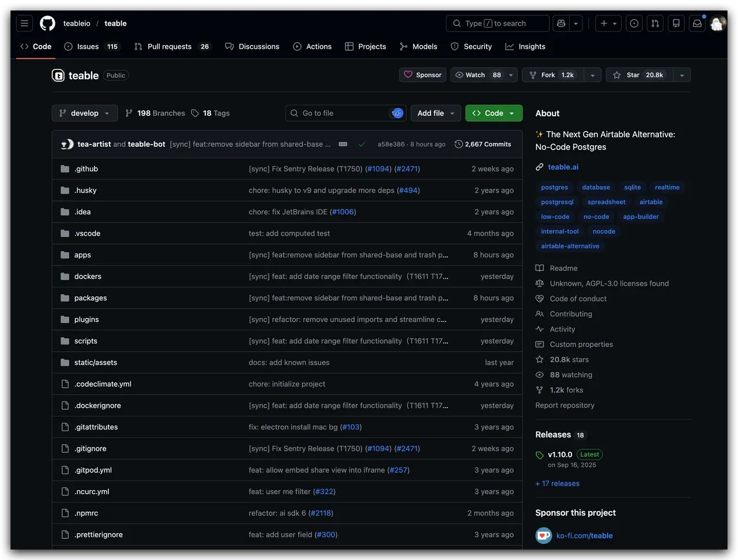This screenshot has width=738, height=560.
Task: View the 198 Branches link
Action: (155, 113)
